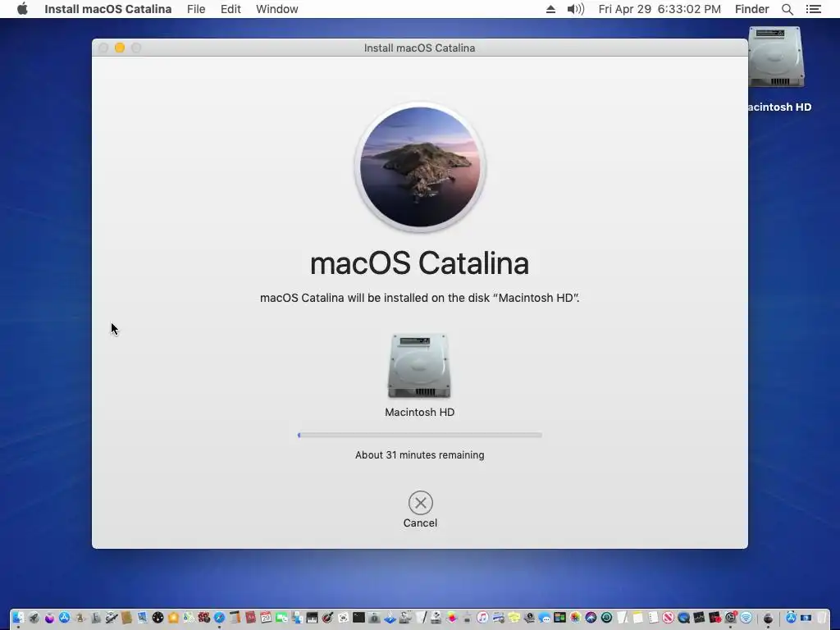Image resolution: width=840 pixels, height=630 pixels.
Task: Open Messages in the Dock
Action: pos(545,618)
